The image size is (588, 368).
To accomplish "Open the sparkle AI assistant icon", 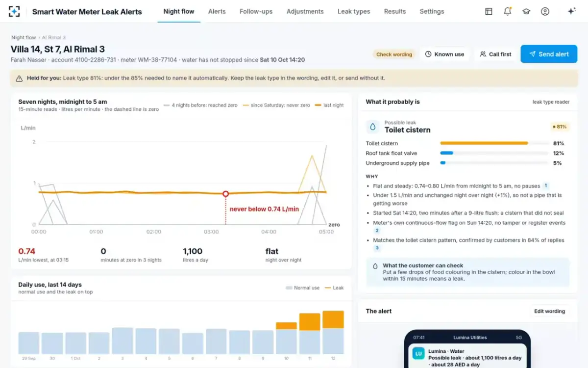I will (571, 11).
